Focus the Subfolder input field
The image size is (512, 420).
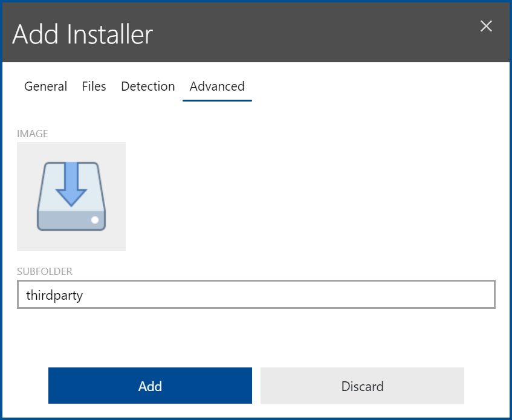[256, 294]
